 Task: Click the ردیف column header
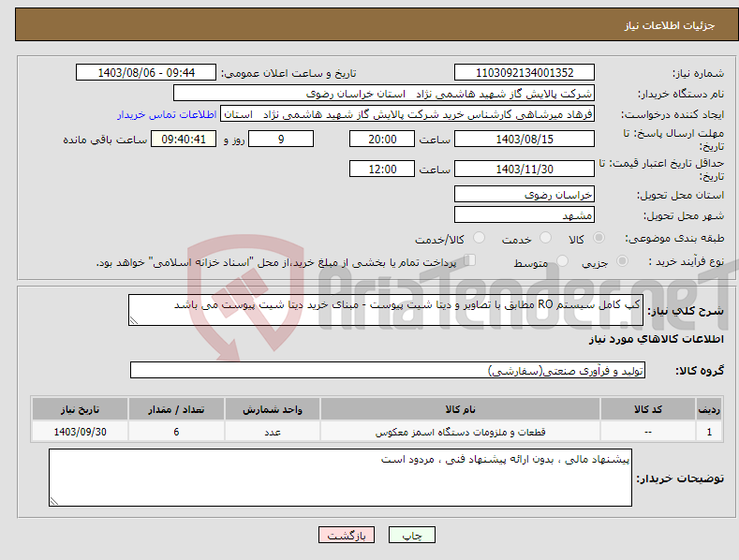tap(709, 409)
